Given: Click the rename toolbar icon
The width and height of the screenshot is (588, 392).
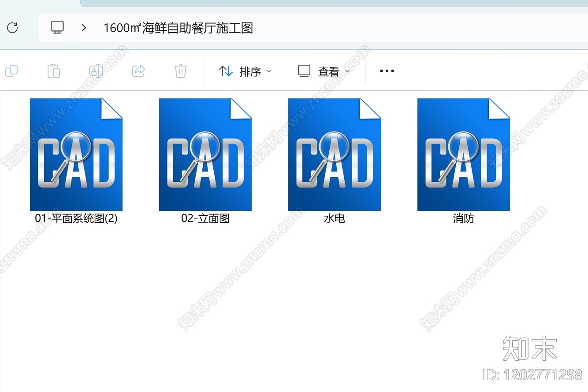Looking at the screenshot, I should (96, 71).
